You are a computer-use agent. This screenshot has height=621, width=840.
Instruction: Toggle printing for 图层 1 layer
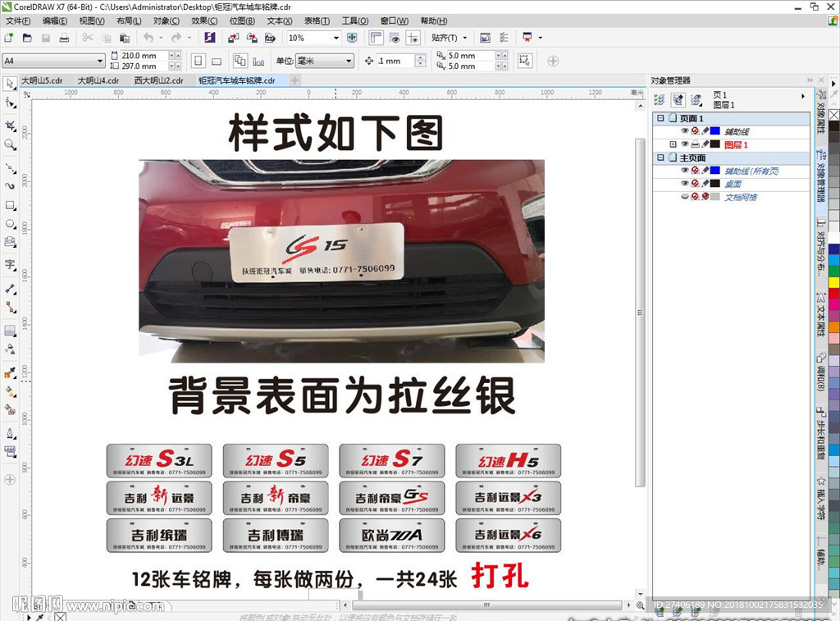(695, 144)
